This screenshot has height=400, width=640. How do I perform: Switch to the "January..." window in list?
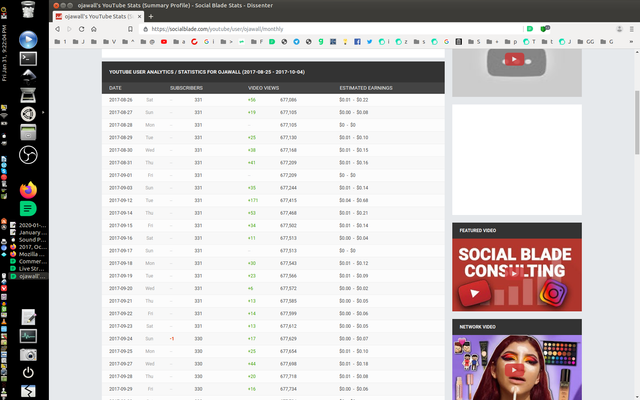point(29,232)
